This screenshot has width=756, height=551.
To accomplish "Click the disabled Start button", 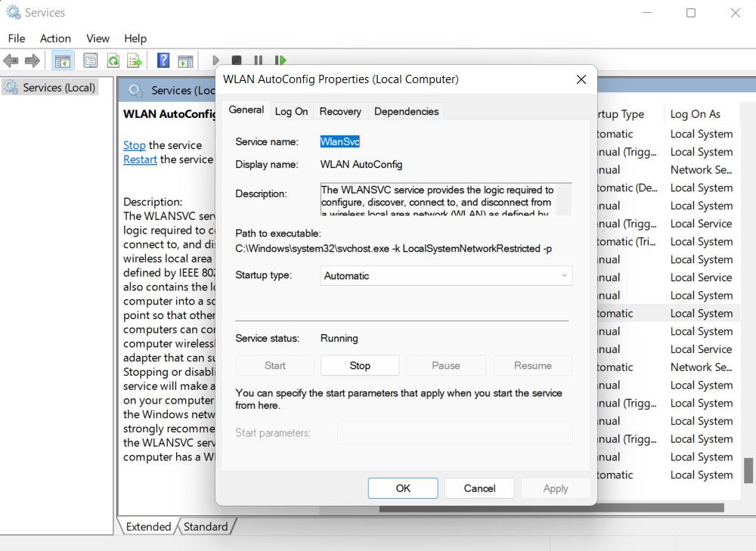I will (275, 365).
